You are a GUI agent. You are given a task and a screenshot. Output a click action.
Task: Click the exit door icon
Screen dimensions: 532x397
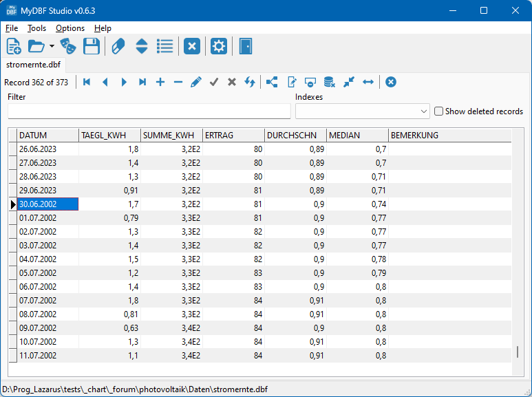point(245,46)
